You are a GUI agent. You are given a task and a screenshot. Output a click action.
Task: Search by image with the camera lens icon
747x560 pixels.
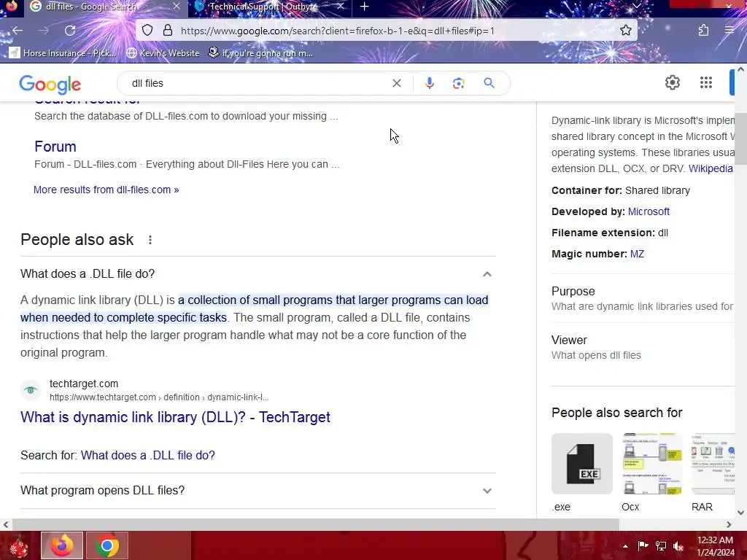point(458,83)
